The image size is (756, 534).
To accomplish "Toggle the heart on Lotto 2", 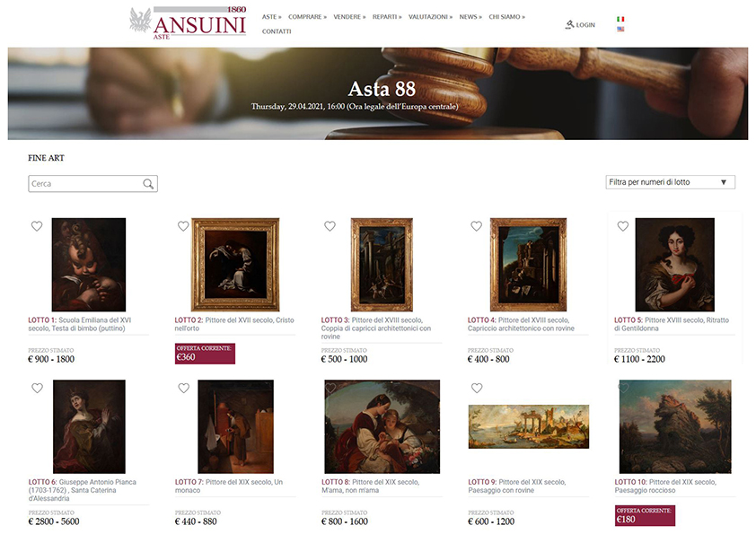I will click(183, 225).
